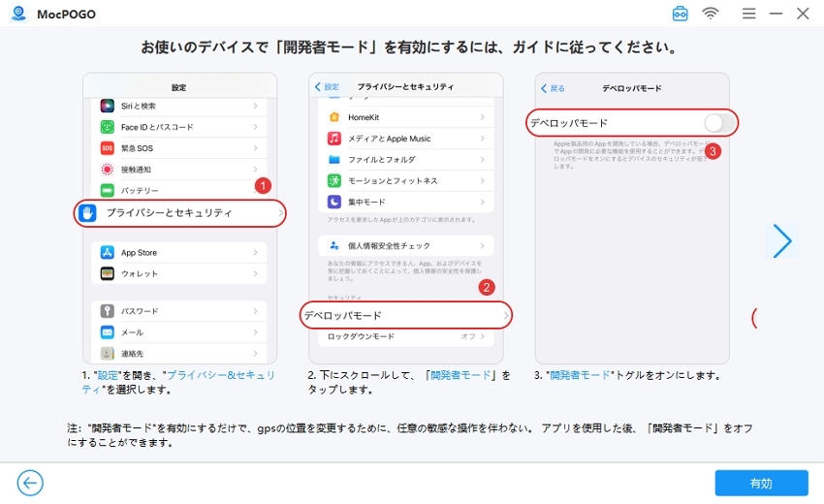824x504 pixels.
Task: Click メール label in settings list
Action: tap(133, 332)
